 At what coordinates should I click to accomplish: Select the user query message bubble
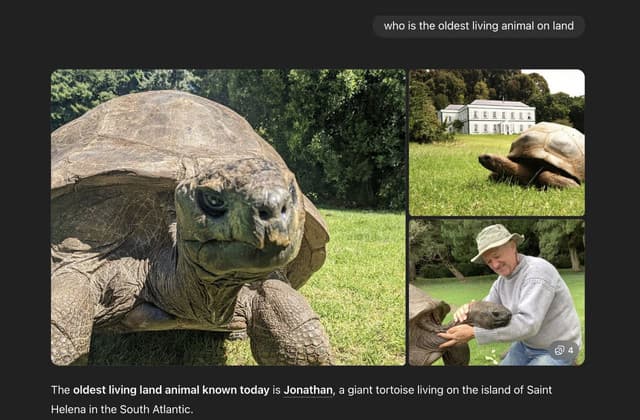pos(479,26)
